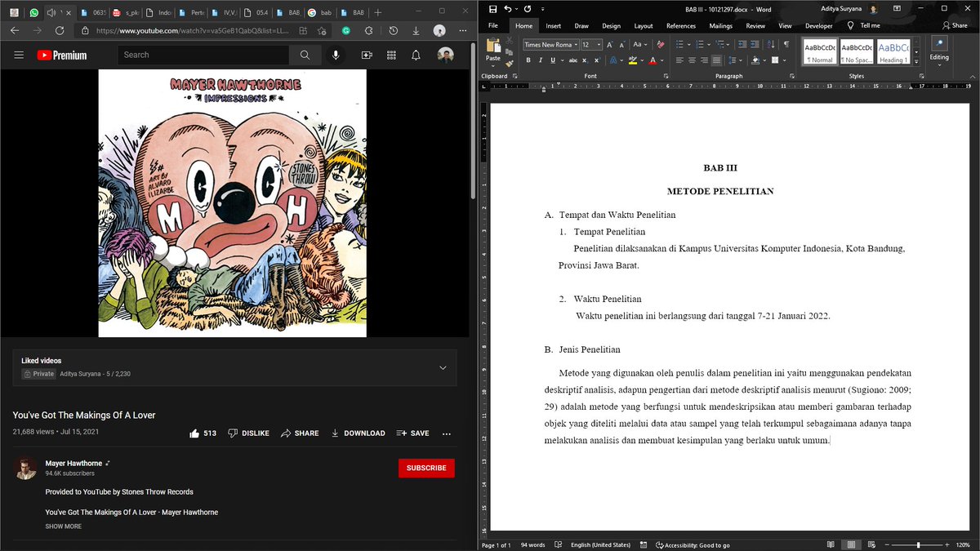Image resolution: width=980 pixels, height=551 pixels.
Task: Open YouTube apps grid icon
Action: 391,55
